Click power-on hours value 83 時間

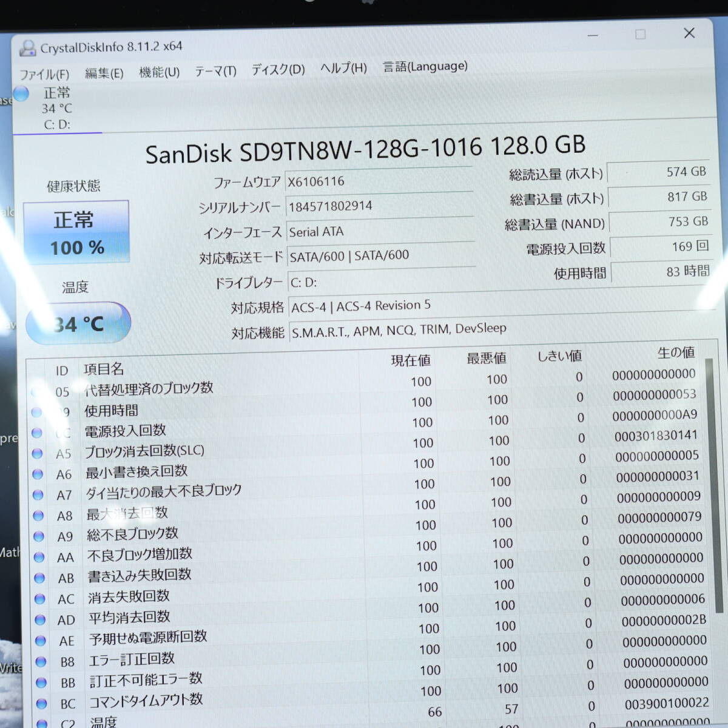click(x=662, y=272)
